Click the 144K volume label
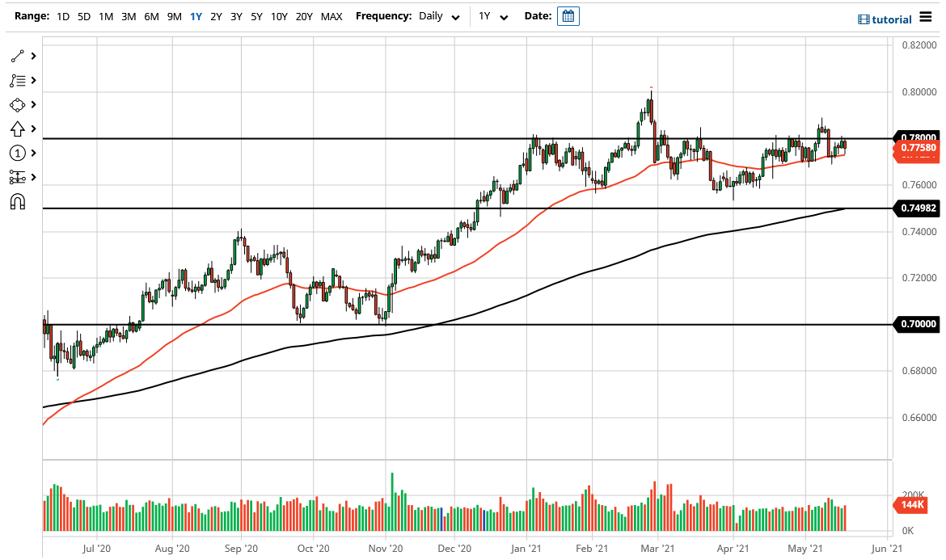Screen dimensions: 946x560 click(x=910, y=503)
